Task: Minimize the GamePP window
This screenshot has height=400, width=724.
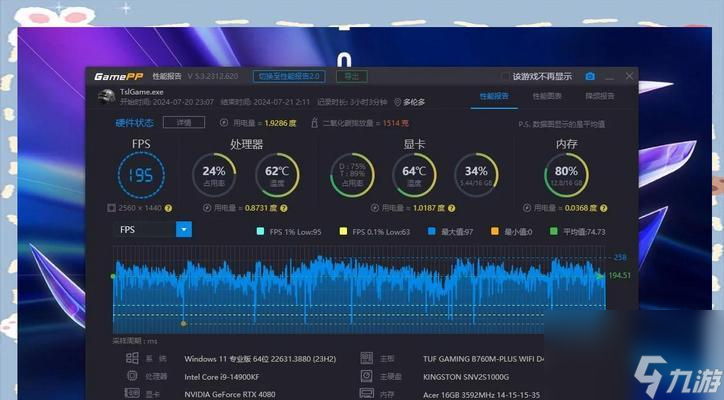Action: (x=610, y=77)
